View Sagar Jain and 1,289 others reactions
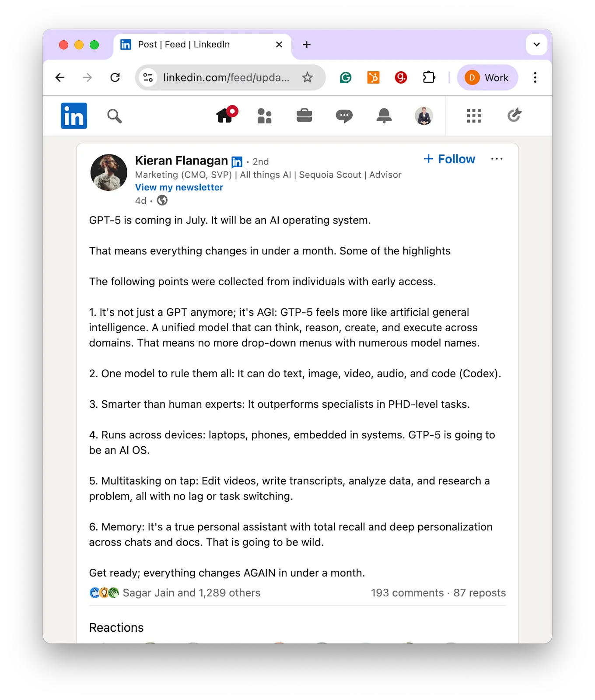The width and height of the screenshot is (595, 700). tap(191, 593)
